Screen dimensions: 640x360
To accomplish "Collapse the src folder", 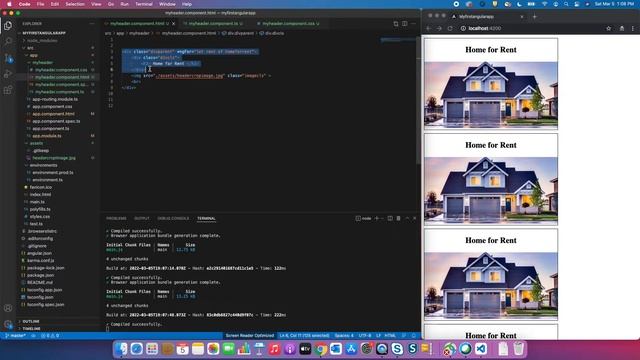I will point(30,48).
